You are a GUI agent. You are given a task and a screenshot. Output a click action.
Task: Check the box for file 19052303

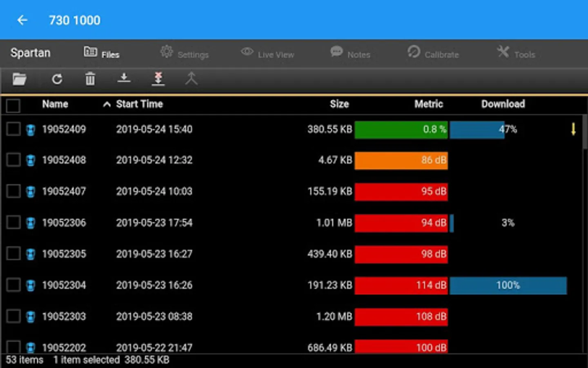click(x=13, y=316)
